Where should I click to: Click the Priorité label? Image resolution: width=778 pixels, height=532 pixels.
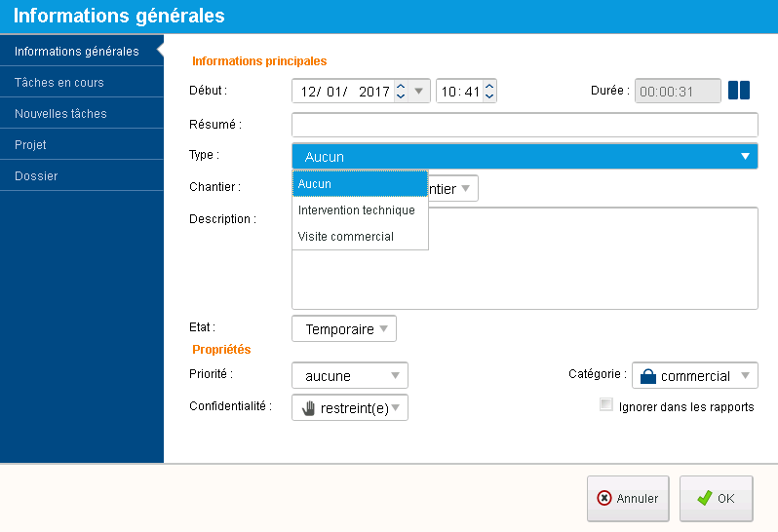point(211,374)
